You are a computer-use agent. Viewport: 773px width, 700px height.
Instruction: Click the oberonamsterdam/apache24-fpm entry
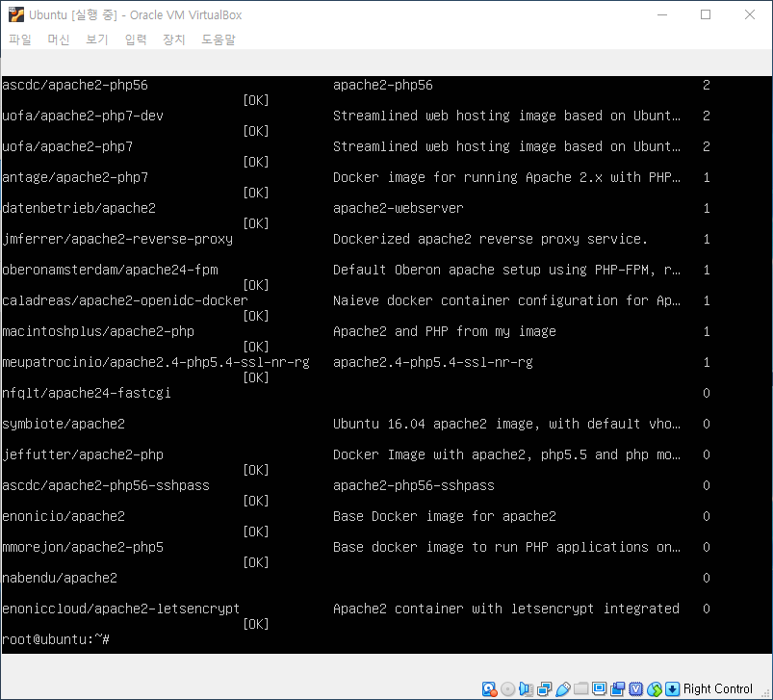(x=110, y=270)
